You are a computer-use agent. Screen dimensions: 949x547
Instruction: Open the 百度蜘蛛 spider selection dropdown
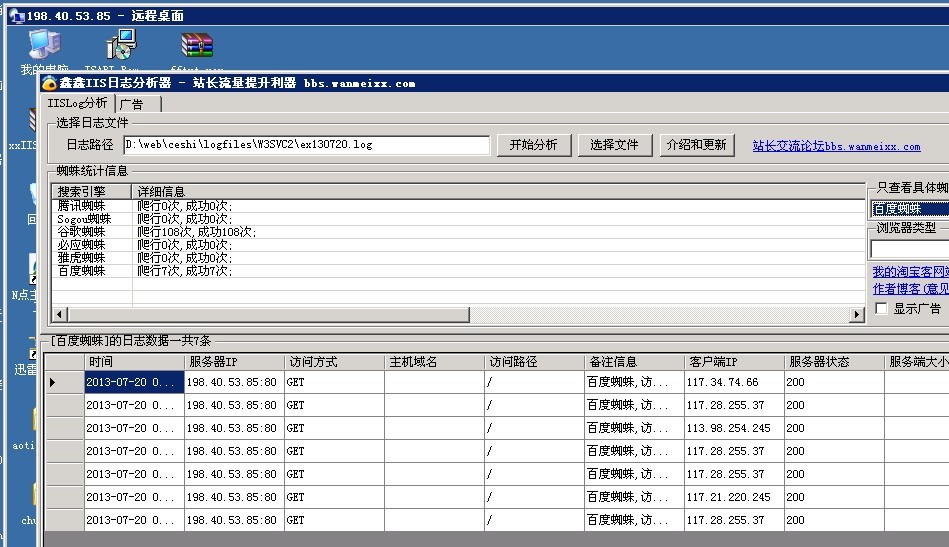tap(910, 209)
